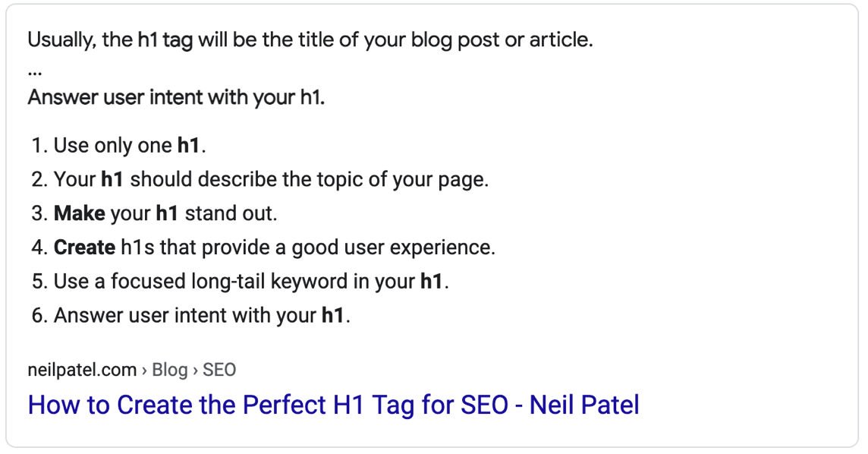Click the bold word "Make"
Image resolution: width=868 pixels, height=454 pixels.
point(79,213)
